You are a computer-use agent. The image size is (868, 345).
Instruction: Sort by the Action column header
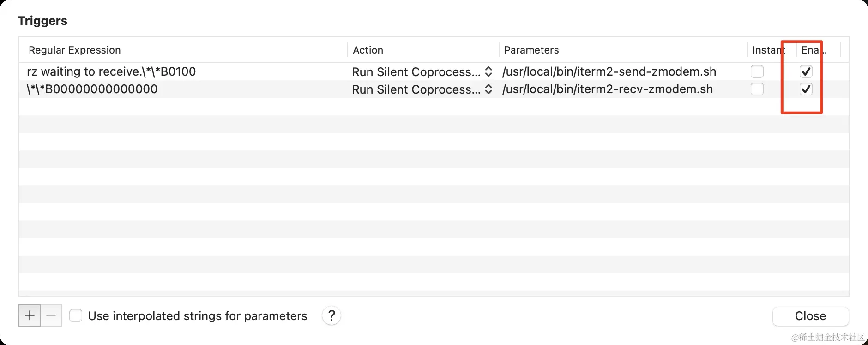tap(368, 50)
